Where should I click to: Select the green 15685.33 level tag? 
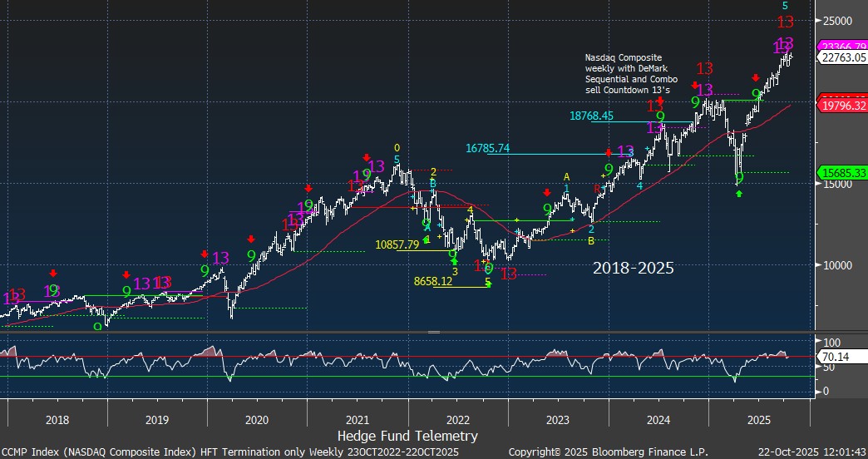(843, 173)
